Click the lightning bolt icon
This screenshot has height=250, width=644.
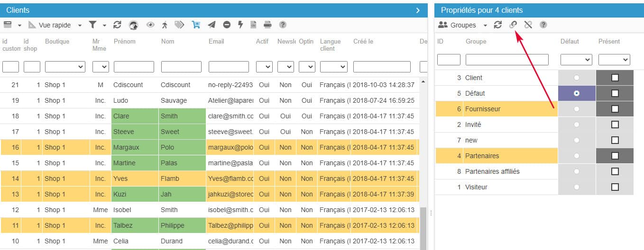point(240,25)
